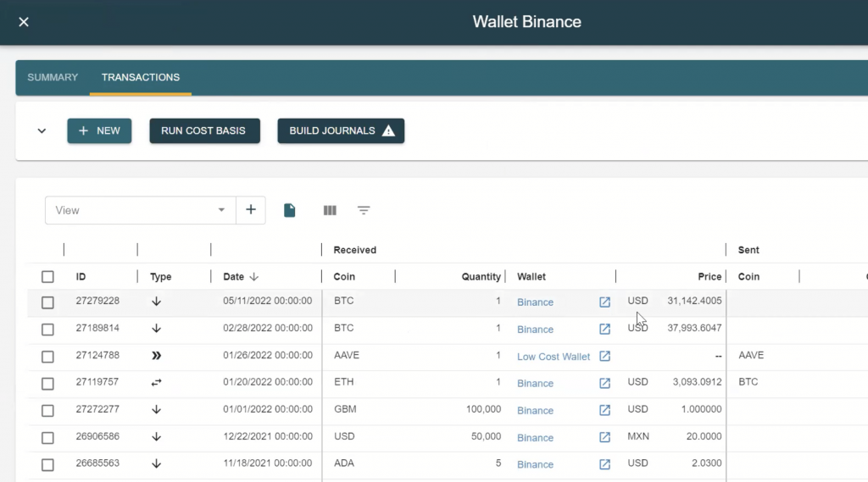Close the Wallet Binance panel

coord(23,22)
